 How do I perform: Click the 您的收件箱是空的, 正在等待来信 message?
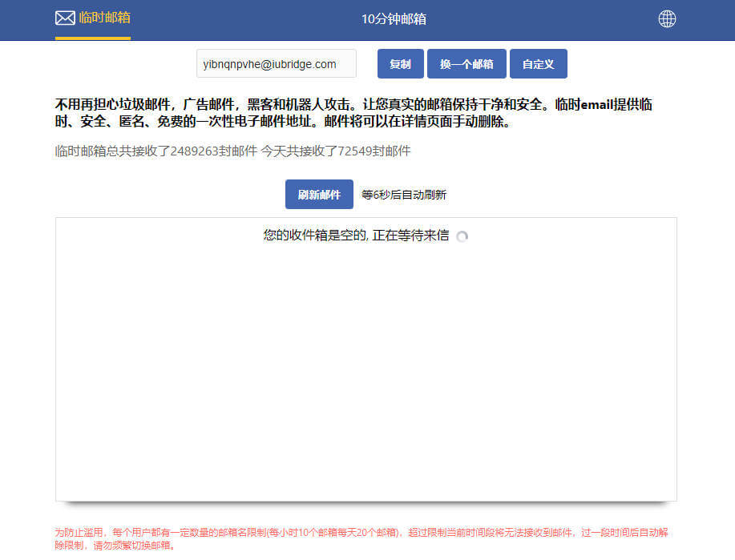coord(356,236)
